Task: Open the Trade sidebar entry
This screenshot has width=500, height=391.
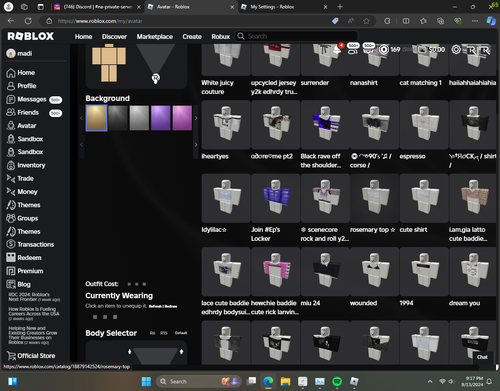Action: pyautogui.click(x=20, y=179)
